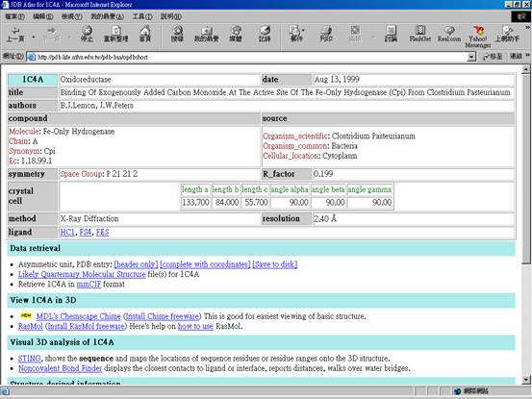
Task: Open the address bar dropdown arrow
Action: [x=471, y=57]
